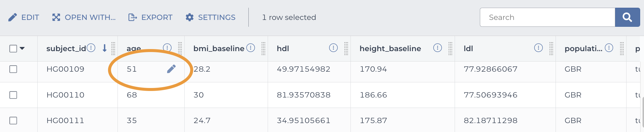Select the HG00109 row checkbox
Screen dimensions: 644x132
click(x=13, y=69)
